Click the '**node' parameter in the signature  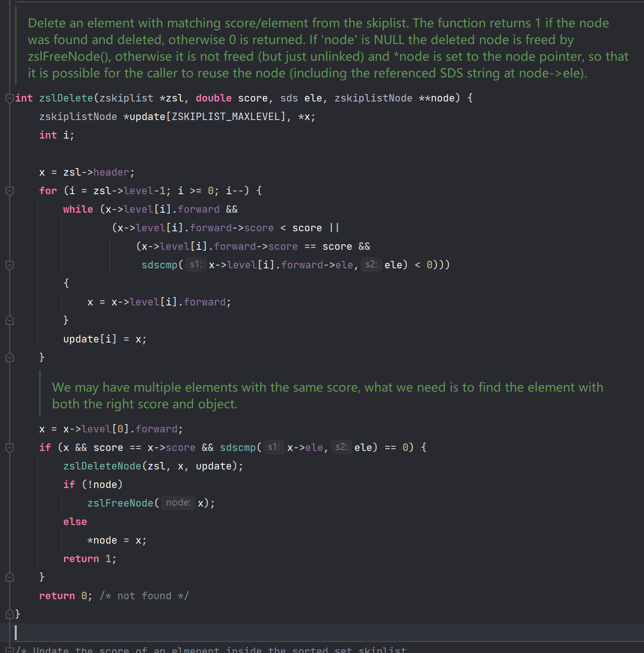pos(436,98)
